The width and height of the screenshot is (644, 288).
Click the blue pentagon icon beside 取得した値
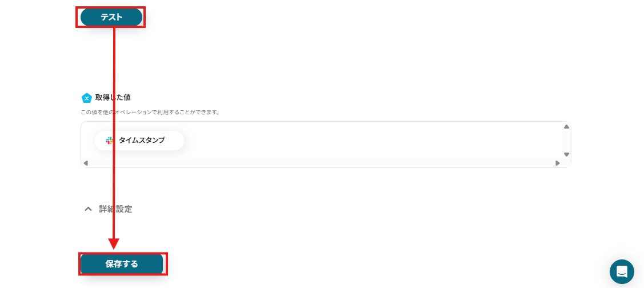click(86, 98)
